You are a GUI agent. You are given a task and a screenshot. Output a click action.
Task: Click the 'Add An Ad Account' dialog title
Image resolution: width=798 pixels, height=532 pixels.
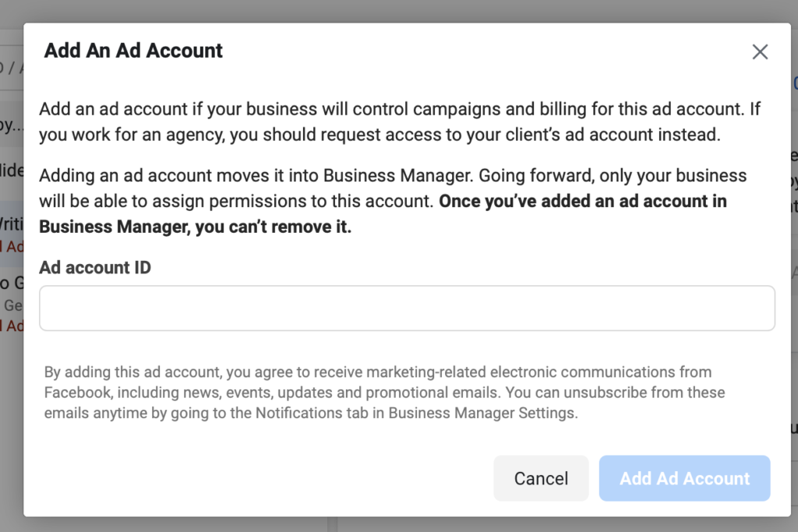point(133,51)
